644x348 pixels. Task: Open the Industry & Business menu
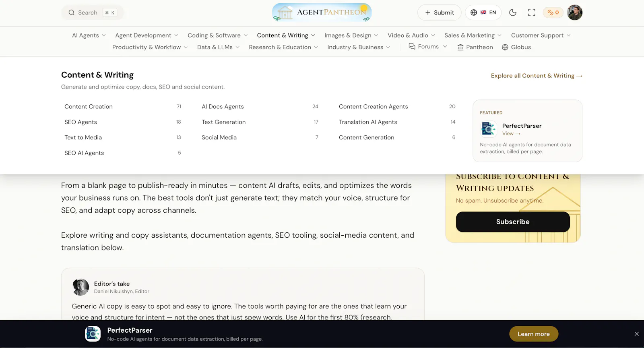pyautogui.click(x=358, y=47)
